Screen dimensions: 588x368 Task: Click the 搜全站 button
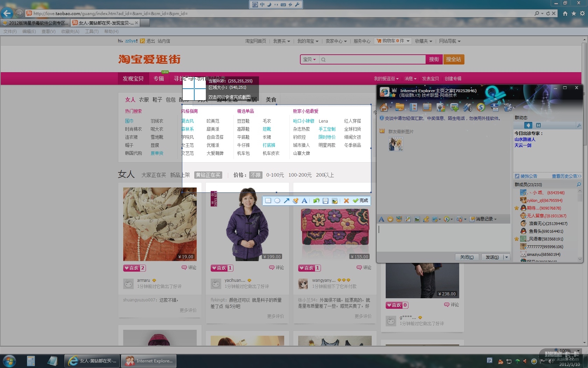[x=454, y=60]
